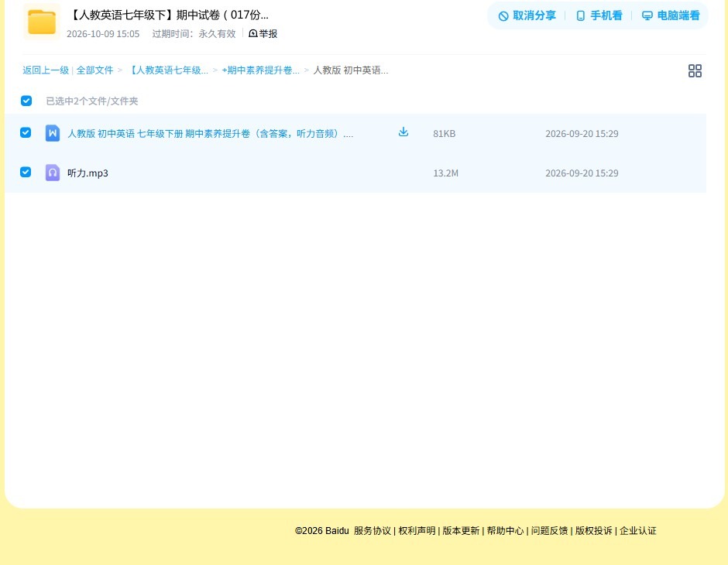Open 【人教英语七年级... breadcrumb folder
The height and width of the screenshot is (565, 728).
pos(167,70)
